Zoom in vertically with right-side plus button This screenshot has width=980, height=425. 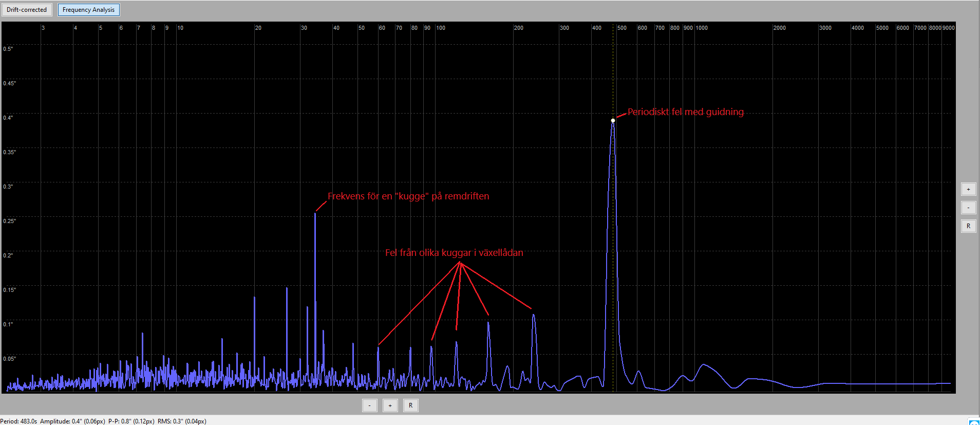pos(968,189)
